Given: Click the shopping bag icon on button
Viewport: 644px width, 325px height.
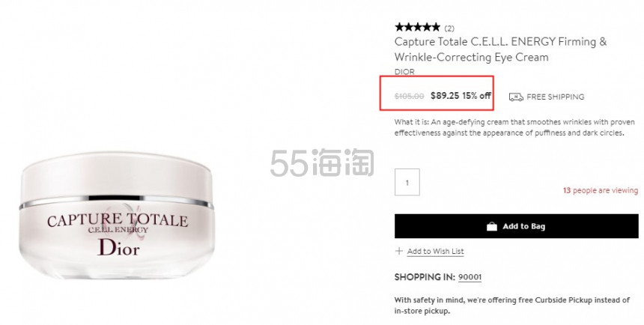Looking at the screenshot, I should (492, 226).
